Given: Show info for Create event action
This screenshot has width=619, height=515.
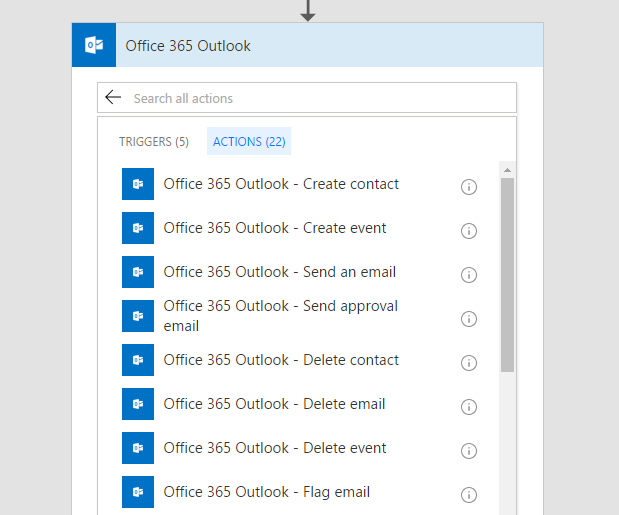Looking at the screenshot, I should point(468,231).
